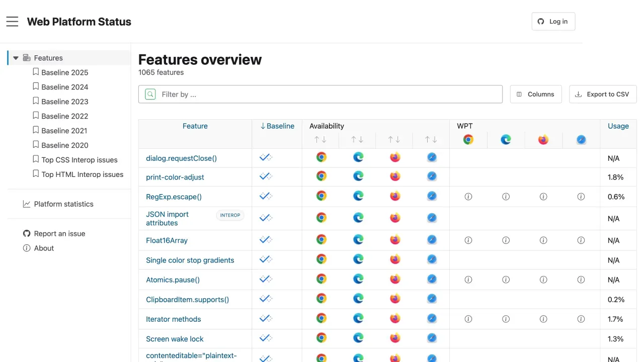Collapse the Features tree in sidebar
644x362 pixels.
pos(16,58)
